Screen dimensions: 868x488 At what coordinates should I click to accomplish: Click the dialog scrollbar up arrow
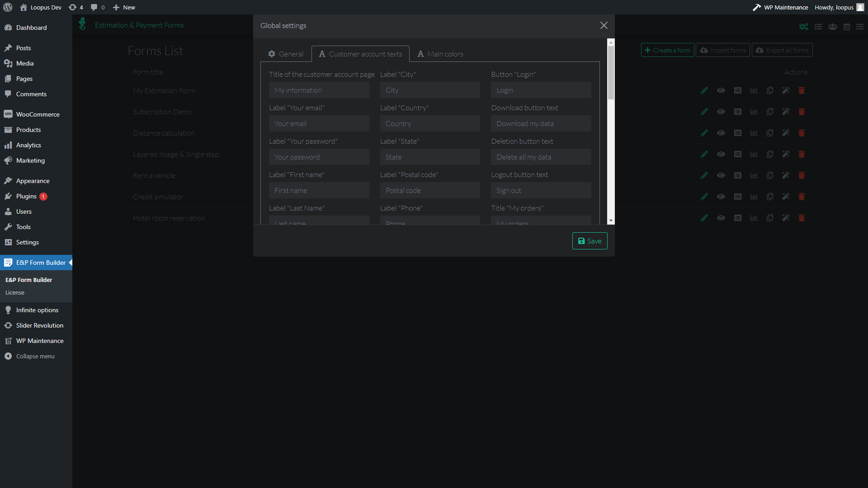[611, 42]
